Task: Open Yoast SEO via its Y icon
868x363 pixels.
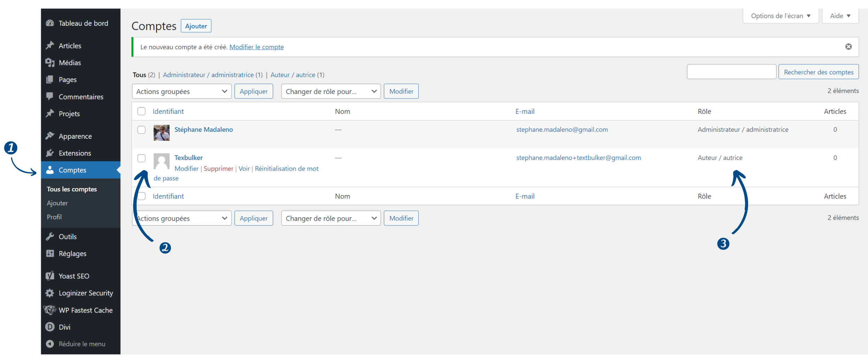Action: (x=50, y=276)
